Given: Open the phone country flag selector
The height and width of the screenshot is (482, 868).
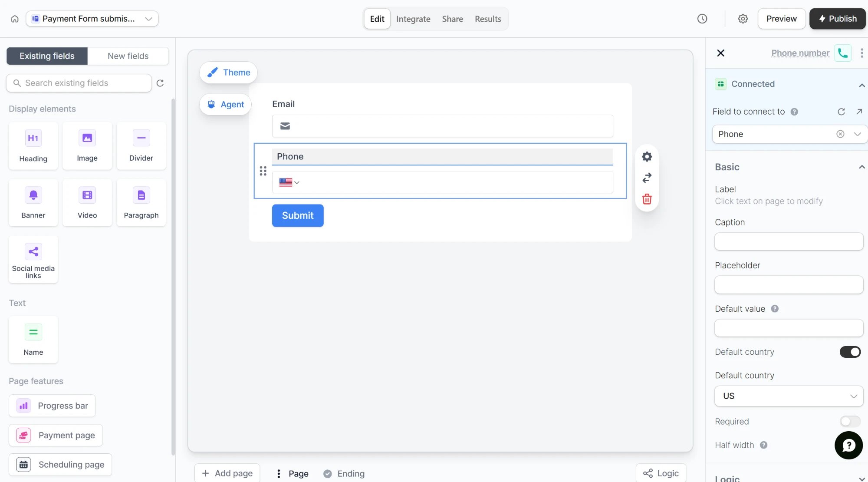Looking at the screenshot, I should point(289,182).
